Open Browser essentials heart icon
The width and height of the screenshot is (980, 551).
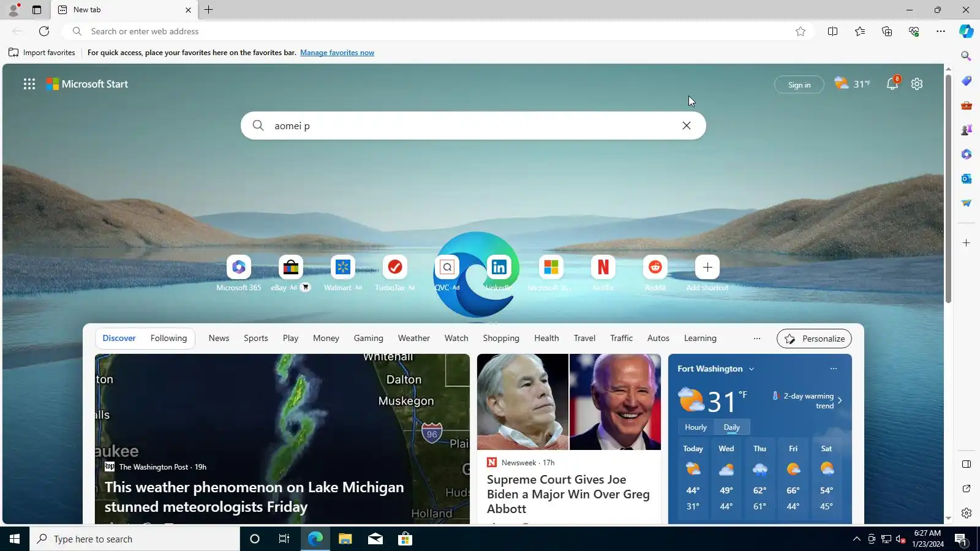pyautogui.click(x=914, y=31)
